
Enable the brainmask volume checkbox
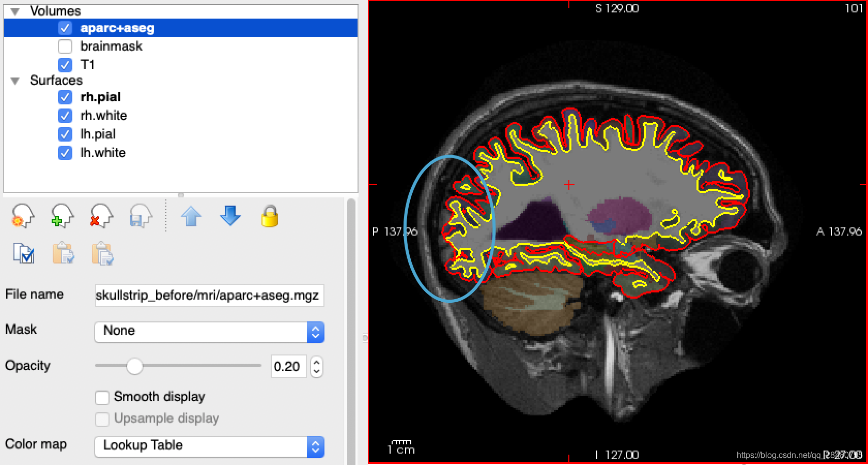coord(65,47)
